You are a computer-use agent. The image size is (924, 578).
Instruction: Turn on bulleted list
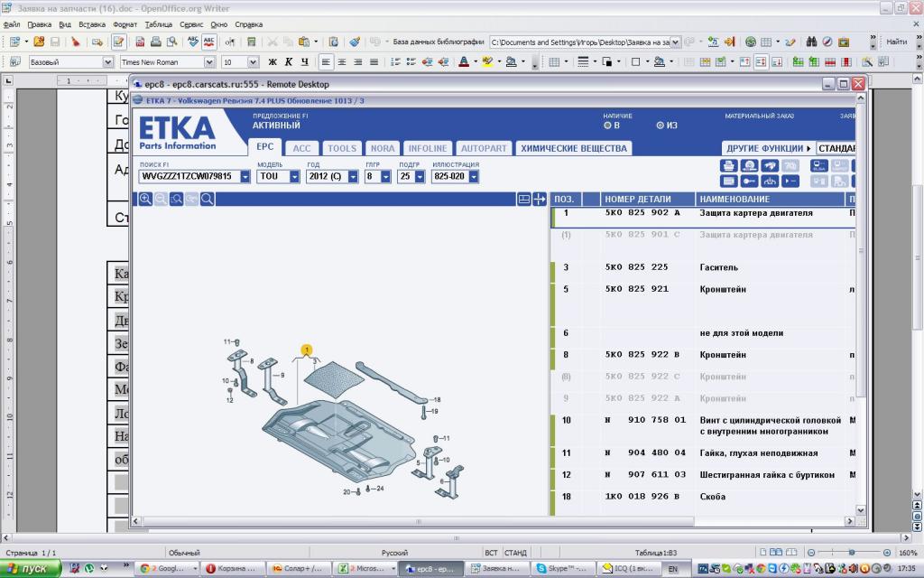[411, 62]
